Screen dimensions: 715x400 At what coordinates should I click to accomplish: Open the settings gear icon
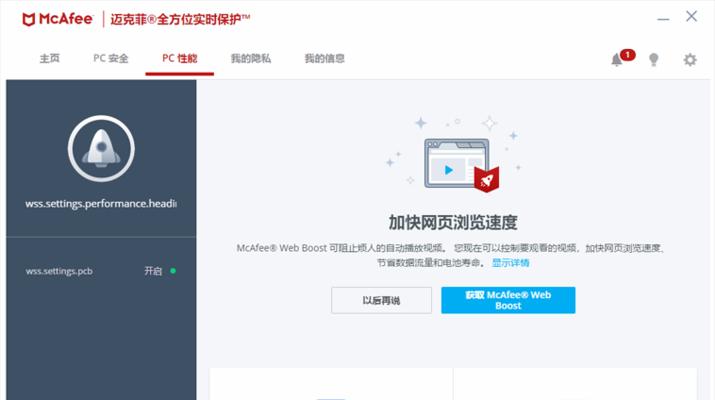pos(690,60)
